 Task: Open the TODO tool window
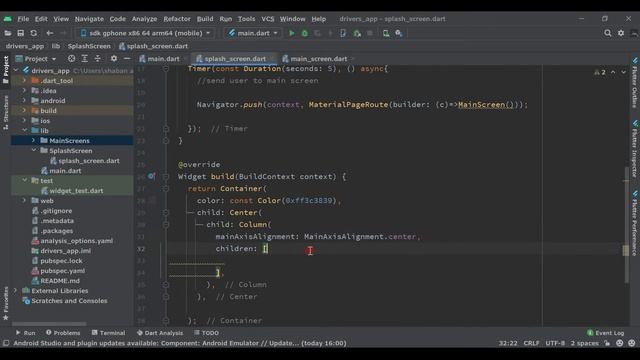click(x=207, y=333)
